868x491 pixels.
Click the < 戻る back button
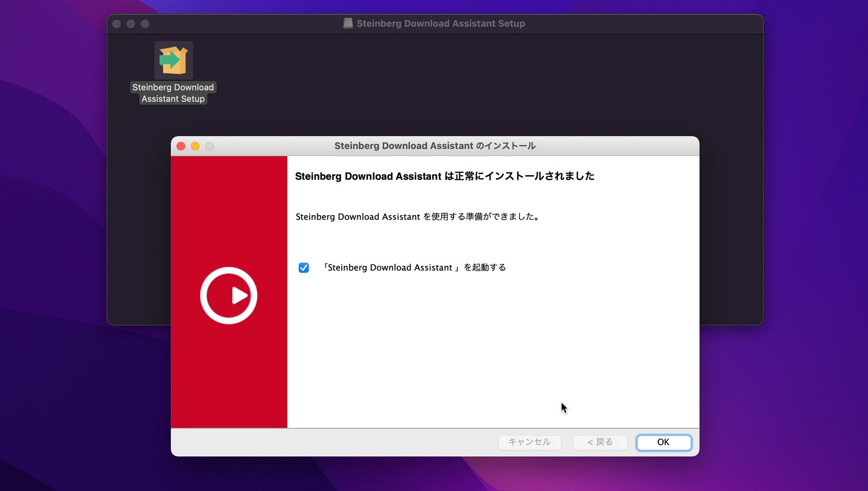click(600, 442)
